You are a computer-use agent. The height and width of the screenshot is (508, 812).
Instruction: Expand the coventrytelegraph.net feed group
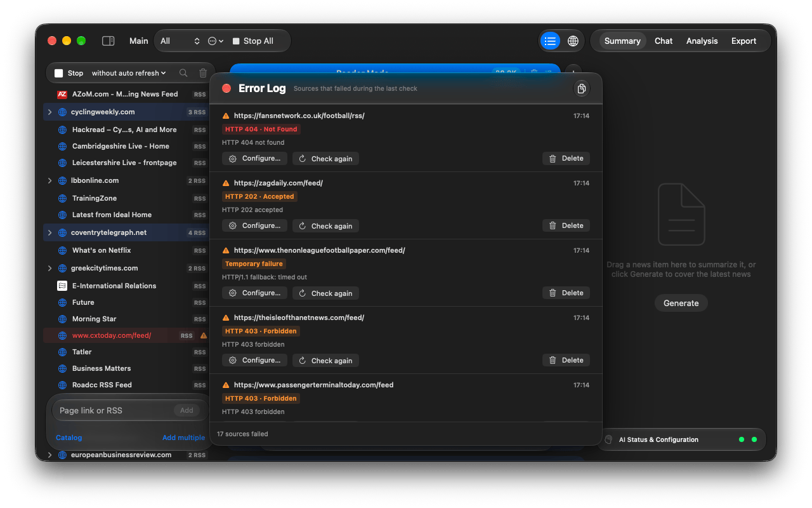tap(50, 232)
